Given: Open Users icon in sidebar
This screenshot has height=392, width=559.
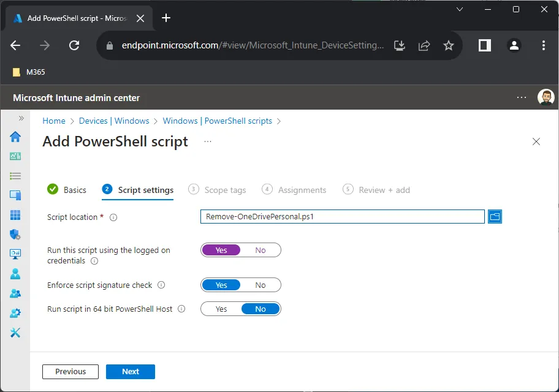Looking at the screenshot, I should [x=15, y=274].
